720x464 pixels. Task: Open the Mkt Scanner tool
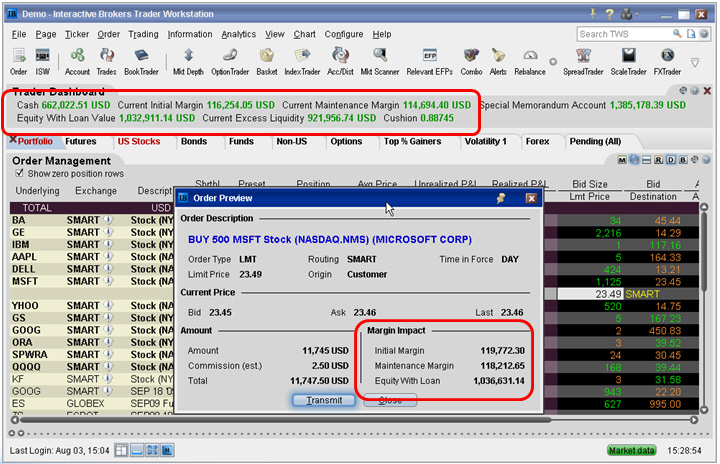point(380,62)
